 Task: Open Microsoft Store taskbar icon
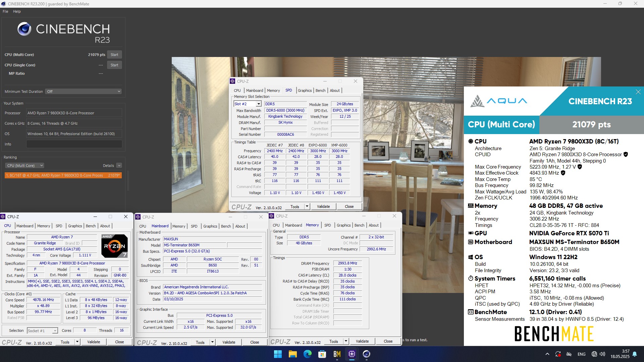(322, 354)
